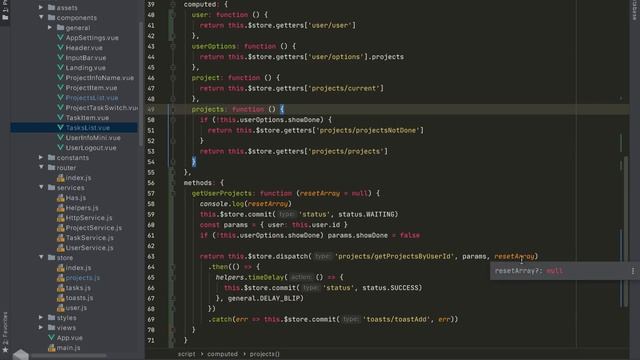Image resolution: width=640 pixels, height=360 pixels.
Task: Click project tree horizontal scrollbar
Action: (69, 356)
